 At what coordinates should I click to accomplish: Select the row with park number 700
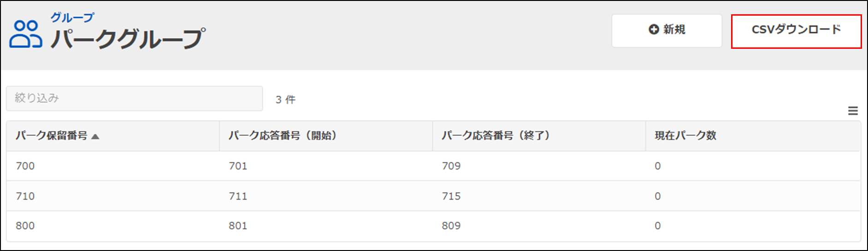433,166
